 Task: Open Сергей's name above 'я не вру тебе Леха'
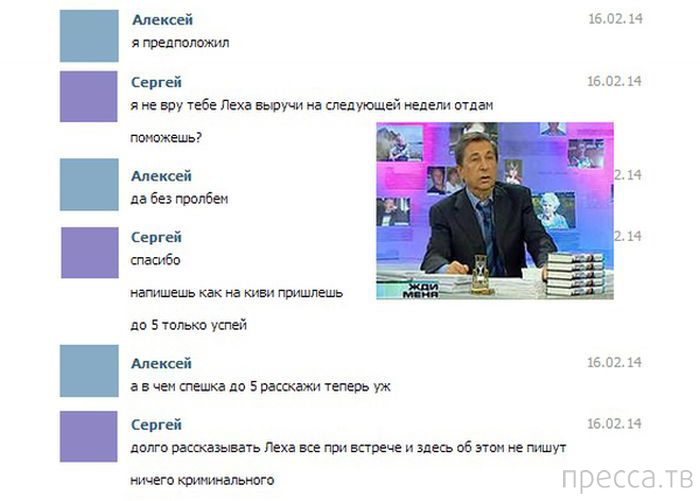156,82
